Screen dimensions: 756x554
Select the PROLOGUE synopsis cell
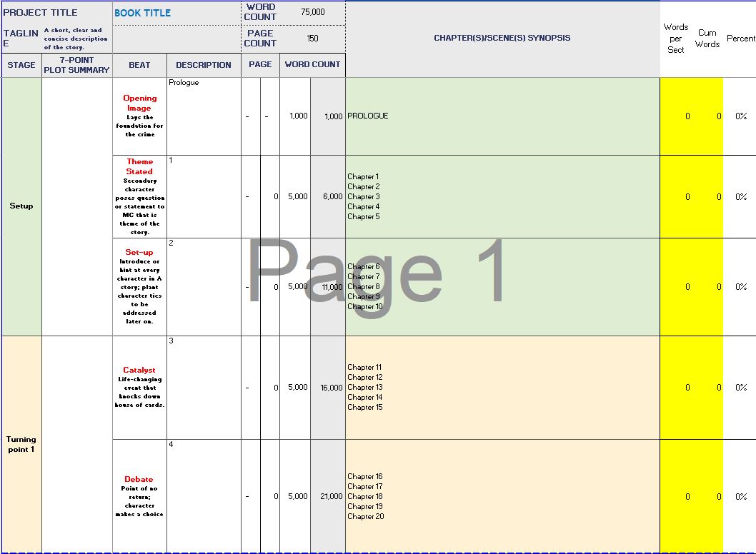click(x=502, y=116)
